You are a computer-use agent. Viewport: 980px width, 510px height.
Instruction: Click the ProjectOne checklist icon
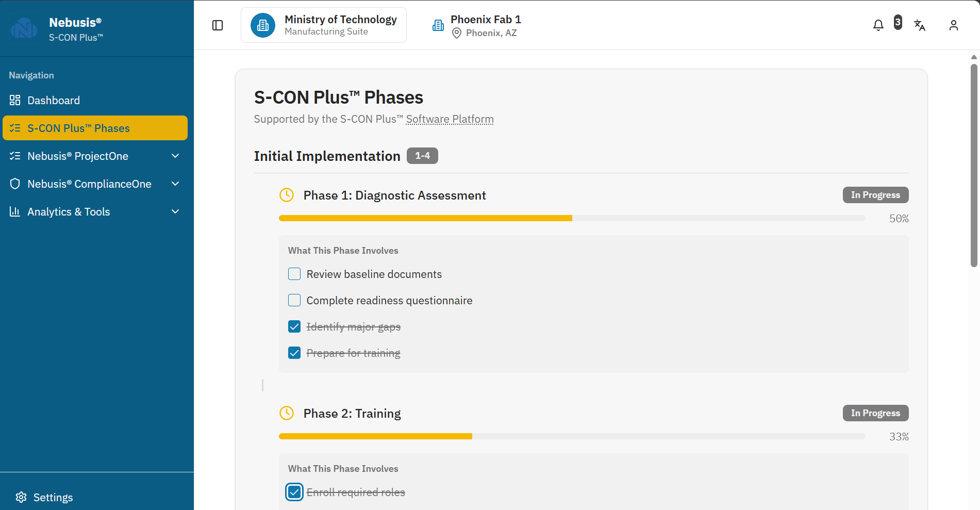[x=15, y=156]
